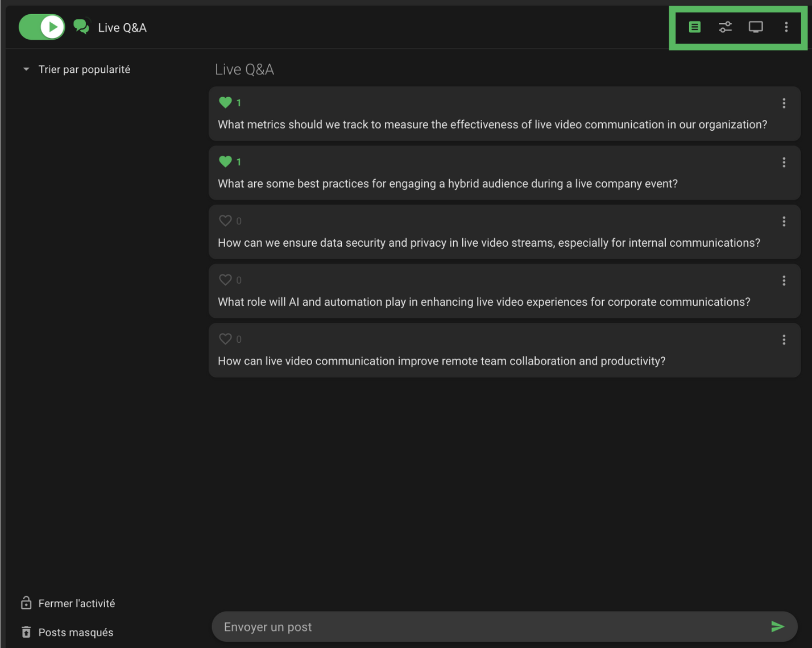Open Posts masqués
Viewport: 812px width, 648px height.
(x=76, y=632)
